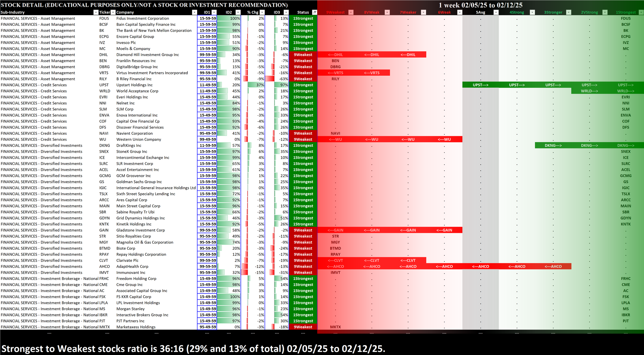Open the 6Weak column filter dropdown
This screenshot has height=355, width=644.
pos(460,12)
